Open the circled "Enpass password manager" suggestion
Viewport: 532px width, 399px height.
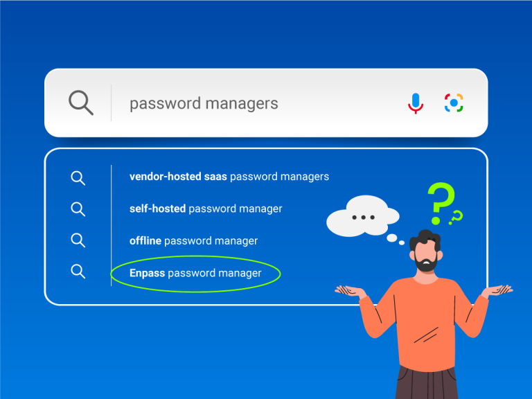pyautogui.click(x=195, y=273)
